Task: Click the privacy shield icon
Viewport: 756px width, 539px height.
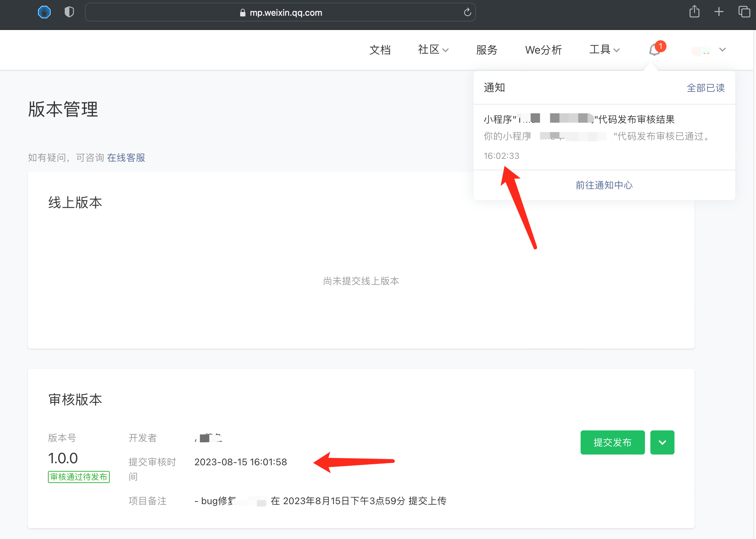Action: (x=69, y=12)
